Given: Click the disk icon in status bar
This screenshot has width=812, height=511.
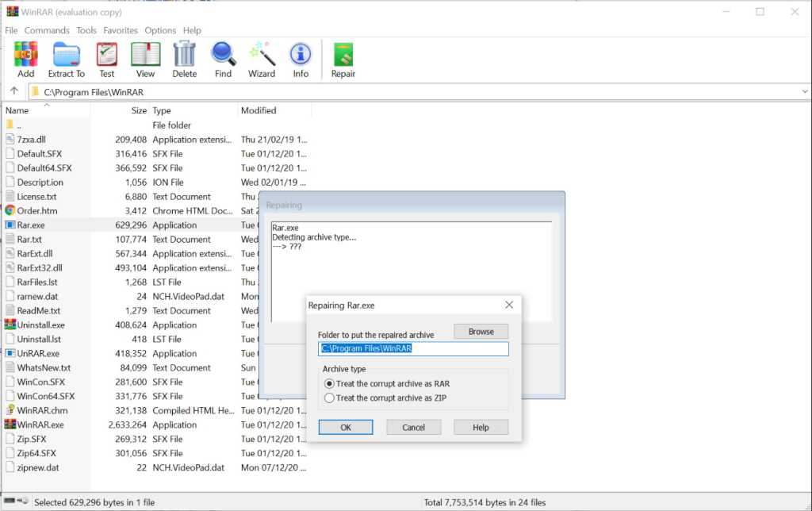Looking at the screenshot, I should pyautogui.click(x=10, y=501).
